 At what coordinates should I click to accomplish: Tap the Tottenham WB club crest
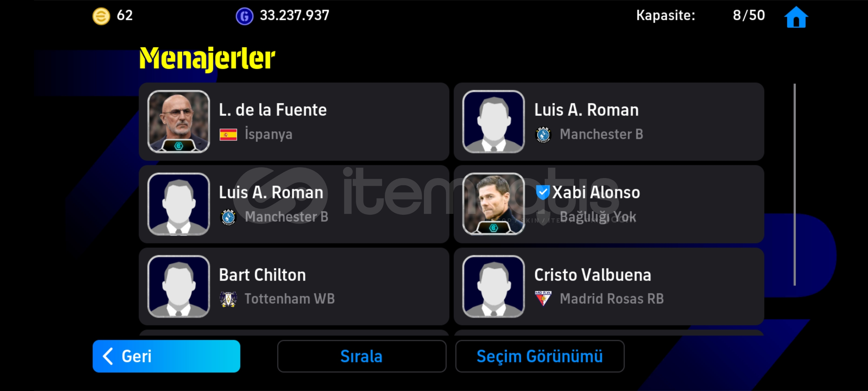(228, 299)
